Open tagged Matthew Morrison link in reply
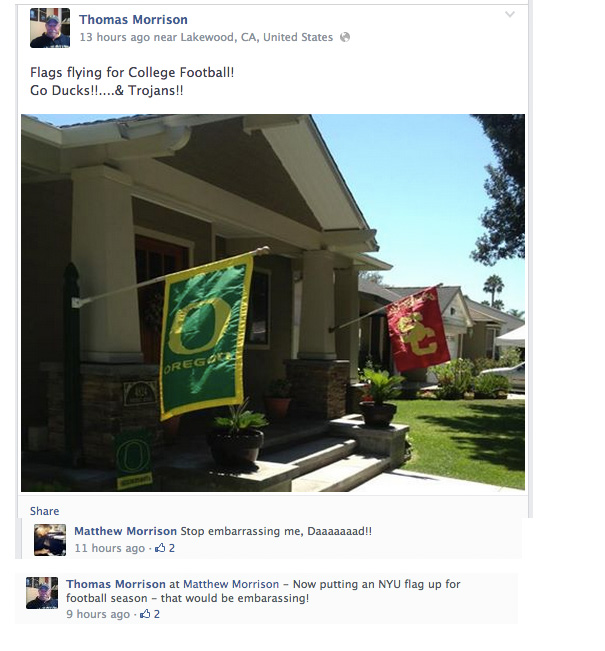Image resolution: width=605 pixels, height=651 pixels. point(231,584)
